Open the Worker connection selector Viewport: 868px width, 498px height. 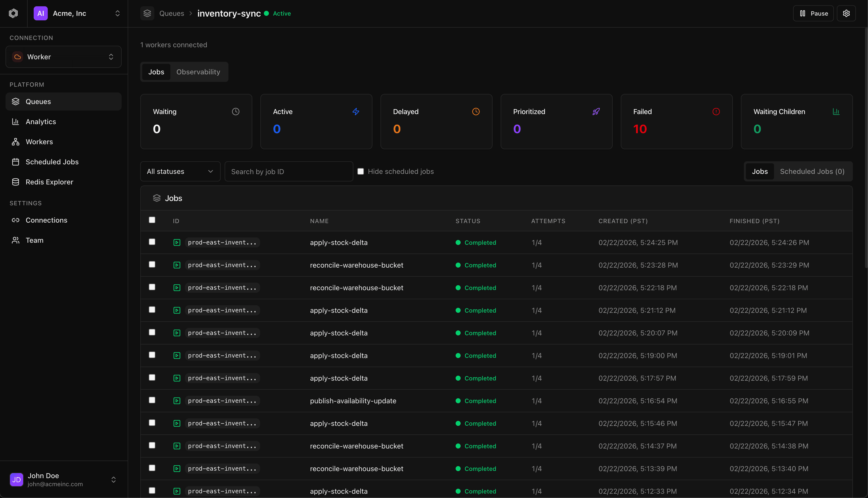(63, 57)
